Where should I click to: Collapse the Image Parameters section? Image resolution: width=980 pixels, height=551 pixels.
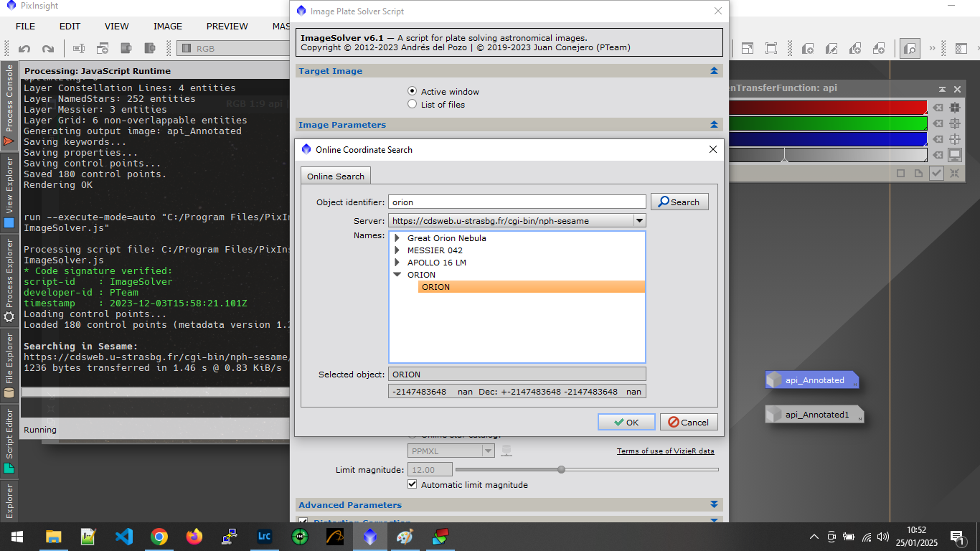coord(714,125)
